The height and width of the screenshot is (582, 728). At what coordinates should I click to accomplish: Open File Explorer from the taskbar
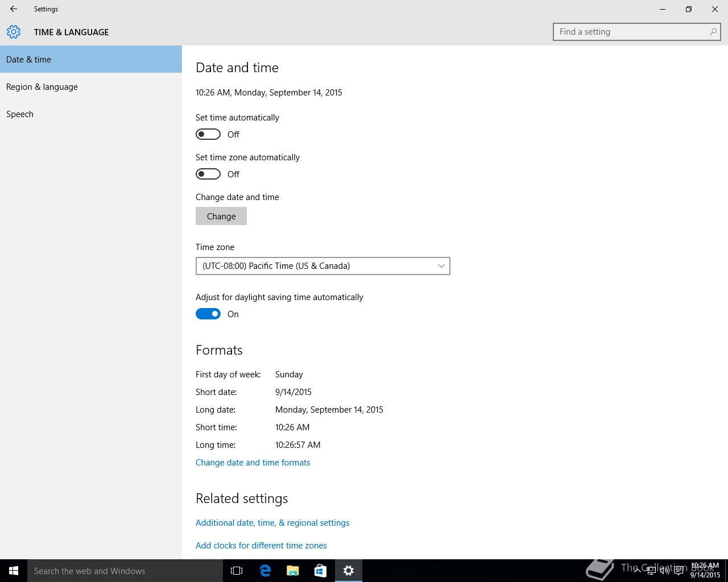[293, 571]
